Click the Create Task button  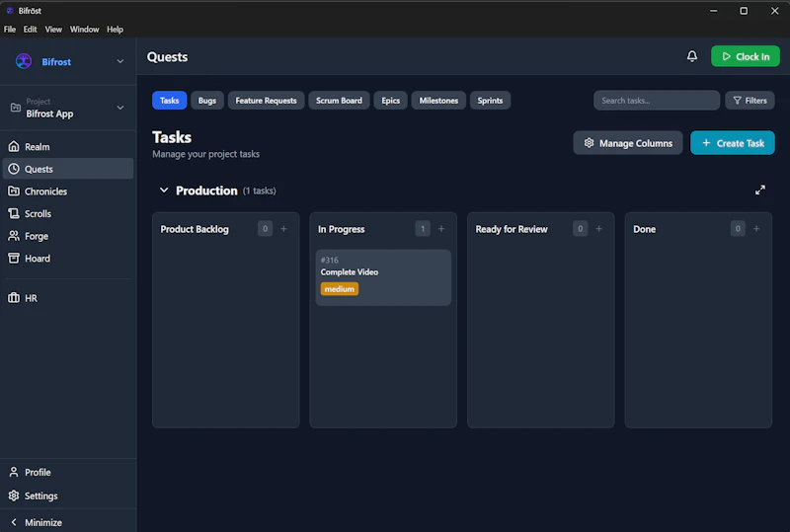tap(732, 143)
